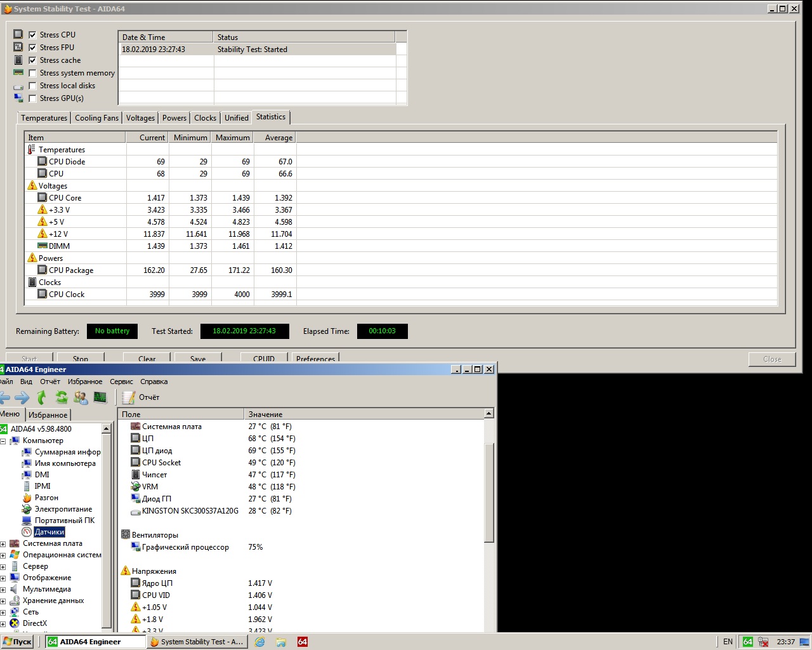This screenshot has height=650, width=812.
Task: Click the Пуск start button
Action: pos(17,642)
